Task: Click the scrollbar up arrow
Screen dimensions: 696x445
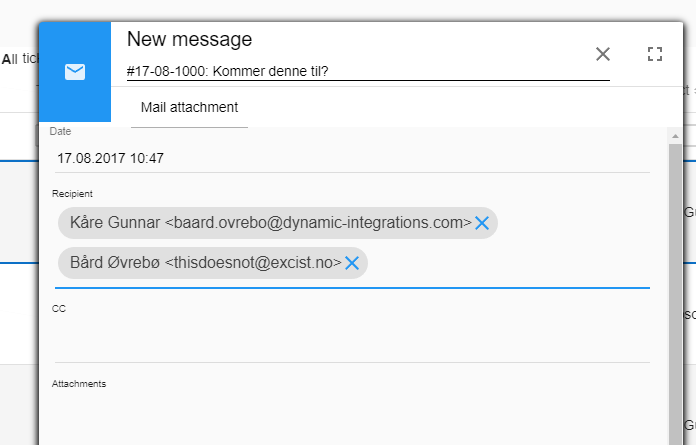Action: point(675,136)
